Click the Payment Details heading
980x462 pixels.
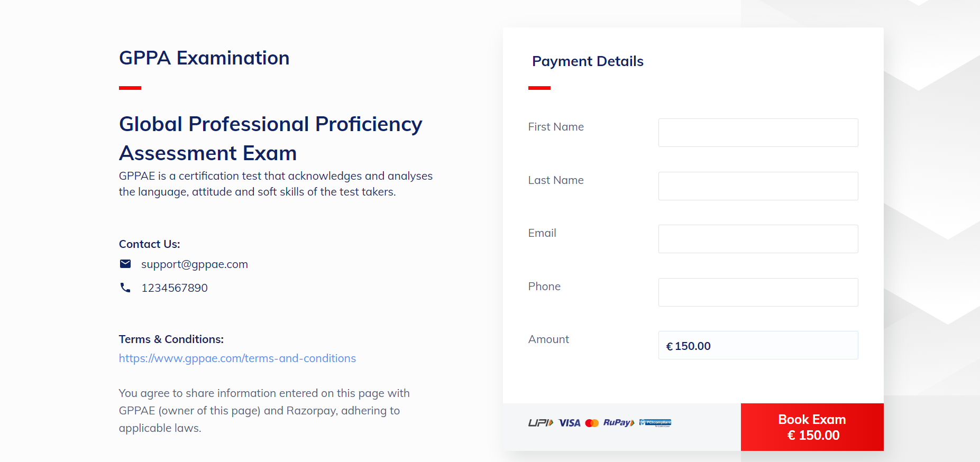tap(588, 61)
